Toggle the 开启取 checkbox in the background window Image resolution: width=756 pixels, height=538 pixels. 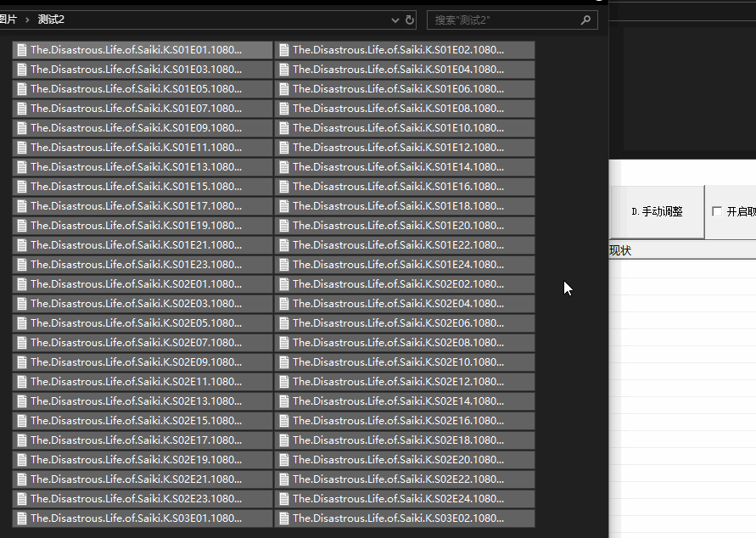click(x=717, y=211)
